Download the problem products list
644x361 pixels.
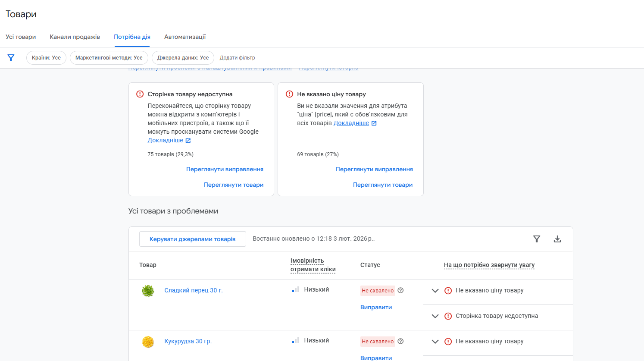[x=557, y=239]
